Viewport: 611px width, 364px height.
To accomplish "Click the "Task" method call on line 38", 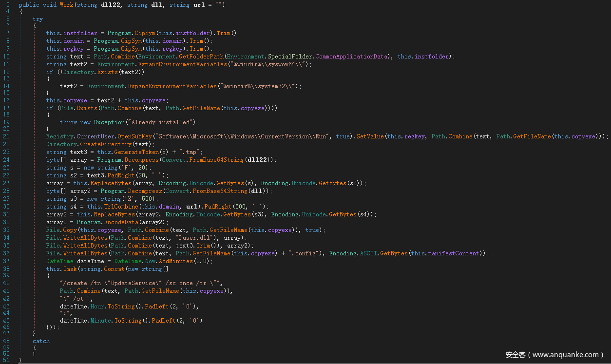I will [x=67, y=269].
